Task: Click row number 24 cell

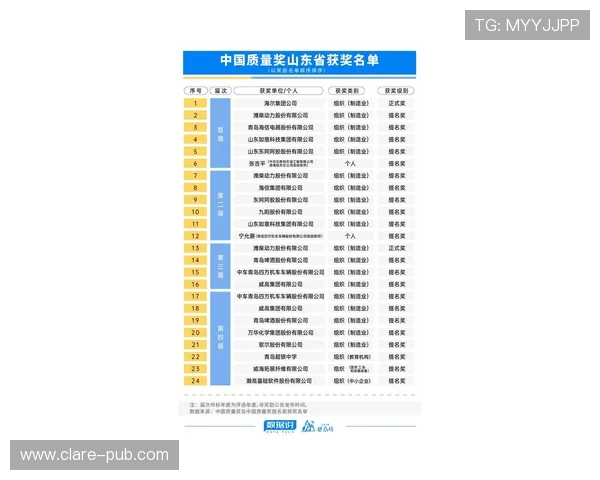Action: [x=195, y=381]
